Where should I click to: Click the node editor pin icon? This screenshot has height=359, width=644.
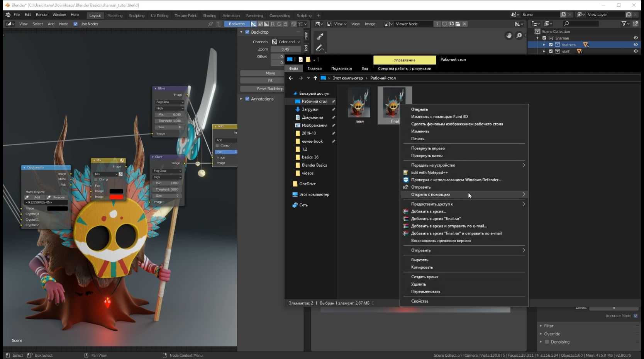(210, 24)
